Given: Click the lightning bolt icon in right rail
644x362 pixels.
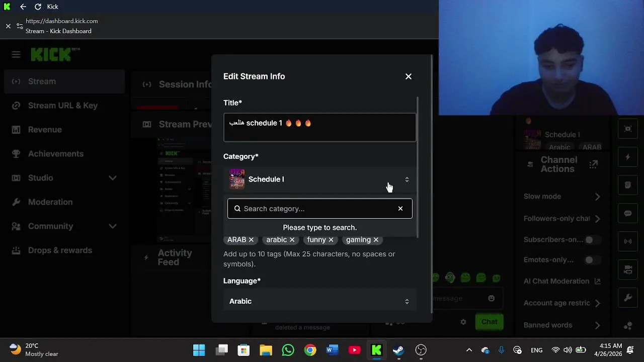Looking at the screenshot, I should (x=628, y=157).
